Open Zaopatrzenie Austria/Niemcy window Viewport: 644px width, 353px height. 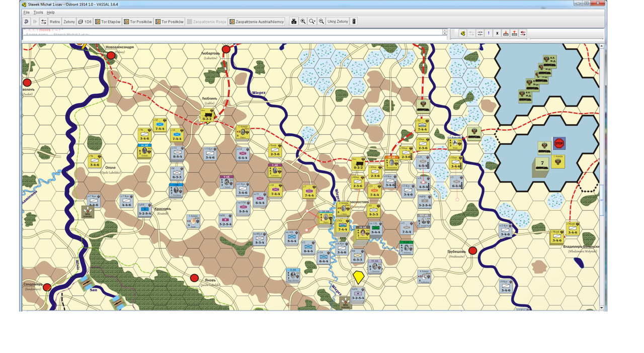[257, 22]
